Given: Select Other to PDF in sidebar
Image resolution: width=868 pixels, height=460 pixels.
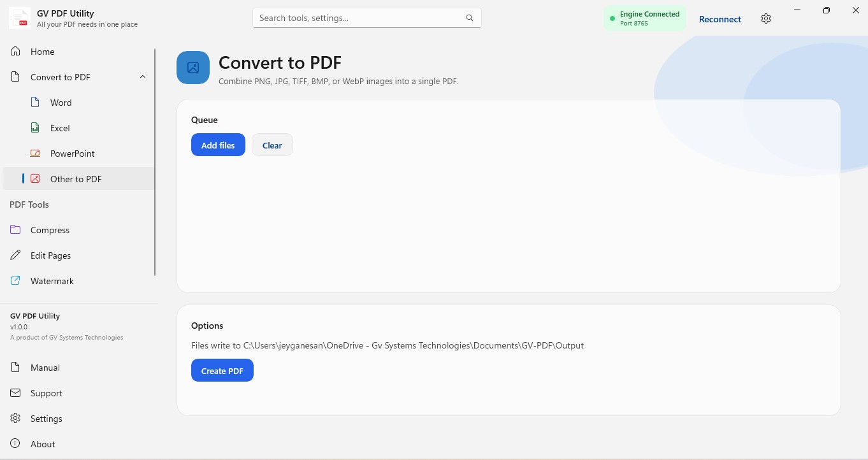Looking at the screenshot, I should coord(79,178).
